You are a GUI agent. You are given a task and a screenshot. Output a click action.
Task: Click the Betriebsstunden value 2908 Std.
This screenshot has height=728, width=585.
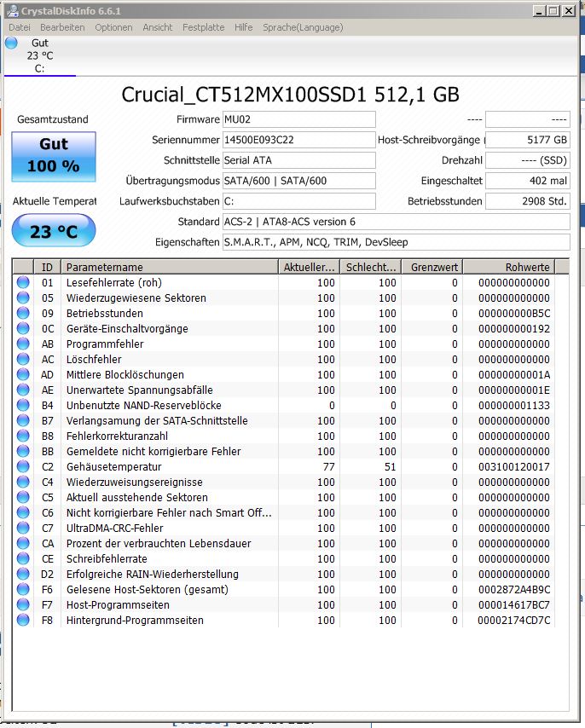click(x=527, y=201)
